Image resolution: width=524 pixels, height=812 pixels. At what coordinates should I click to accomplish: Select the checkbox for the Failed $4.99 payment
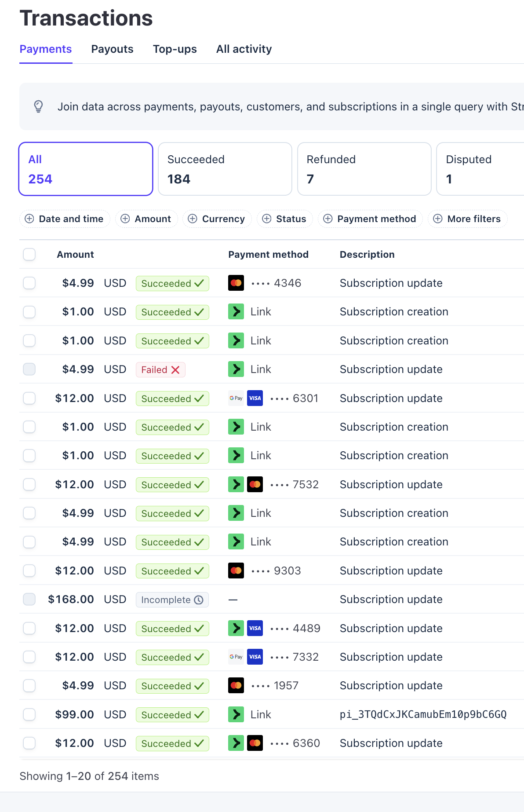(x=29, y=369)
